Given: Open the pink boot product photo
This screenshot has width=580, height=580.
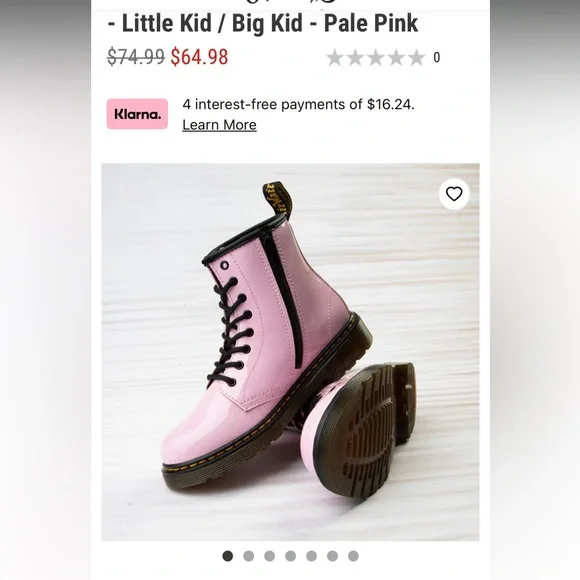Looking at the screenshot, I should pyautogui.click(x=290, y=352).
